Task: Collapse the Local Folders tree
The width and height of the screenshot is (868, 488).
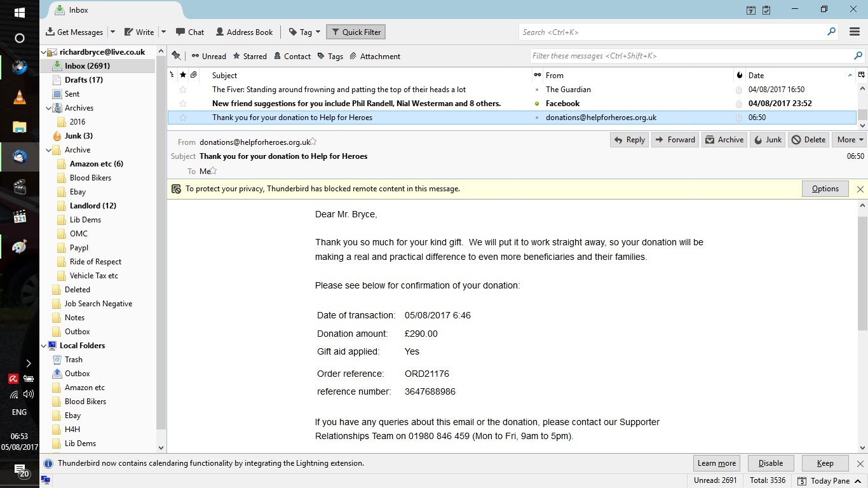Action: [44, 346]
